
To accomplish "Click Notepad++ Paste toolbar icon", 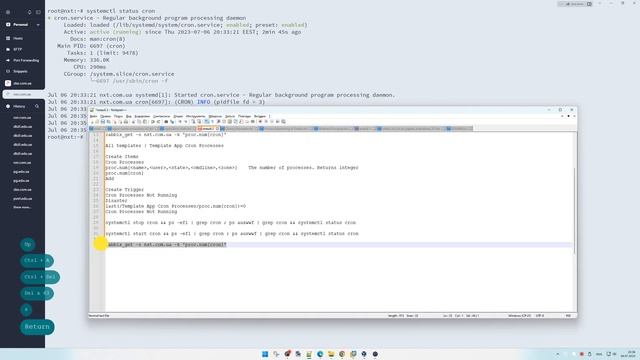I will coord(145,122).
